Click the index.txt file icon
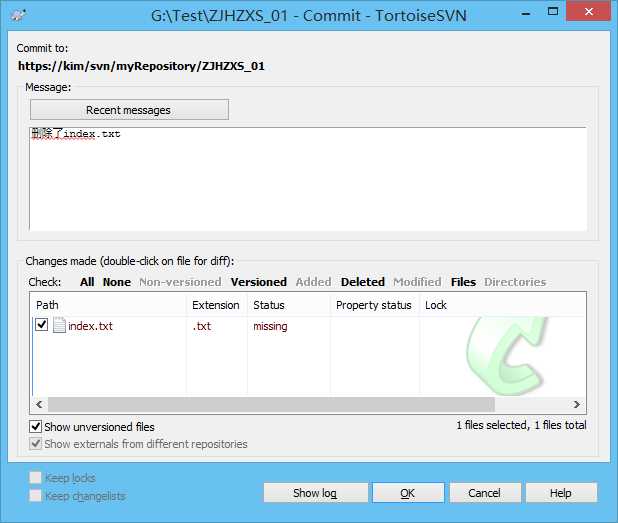 pyautogui.click(x=59, y=326)
